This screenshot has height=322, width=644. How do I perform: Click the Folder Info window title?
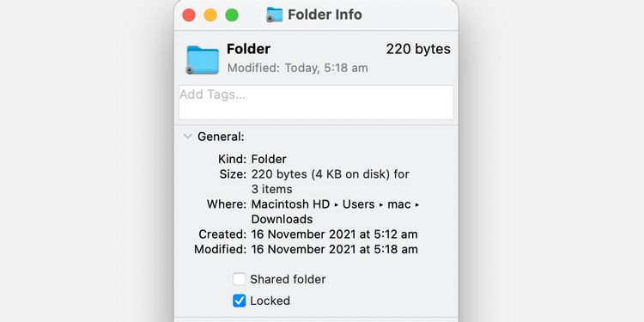tap(325, 15)
